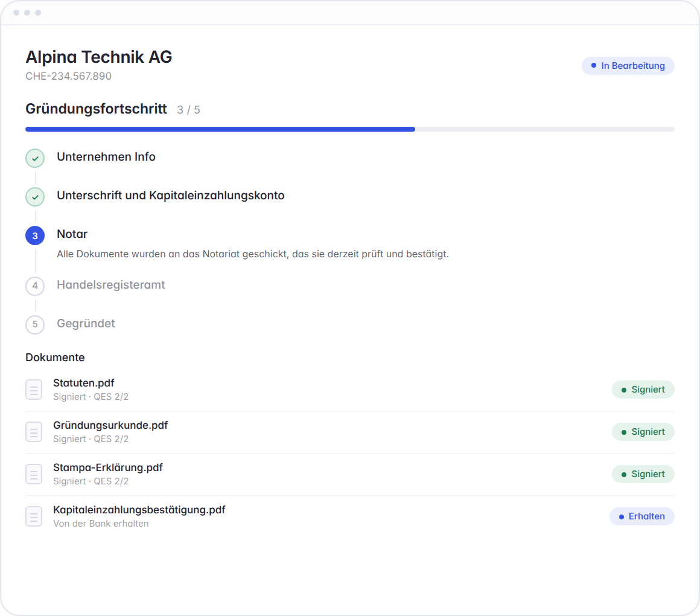Select the Handelsregisteramt step label
This screenshot has width=700, height=616.
point(110,285)
